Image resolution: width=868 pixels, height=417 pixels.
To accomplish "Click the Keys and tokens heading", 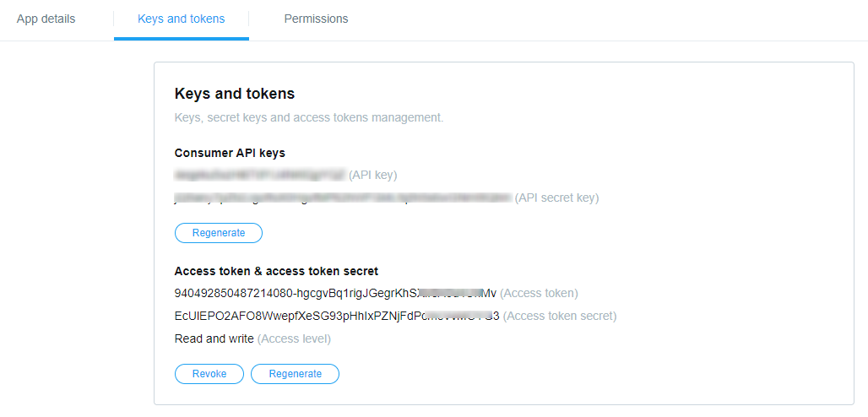I will coord(234,94).
